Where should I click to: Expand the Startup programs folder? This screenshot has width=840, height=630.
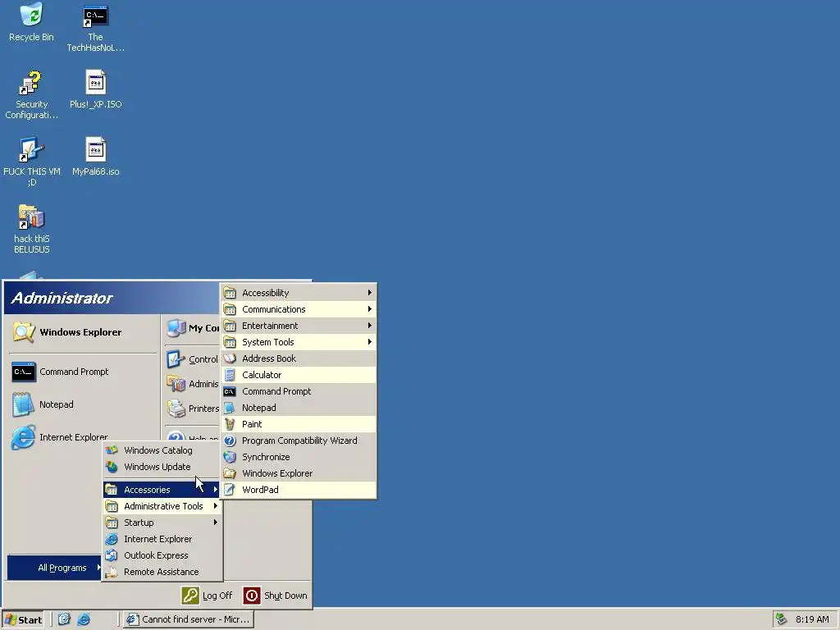162,523
